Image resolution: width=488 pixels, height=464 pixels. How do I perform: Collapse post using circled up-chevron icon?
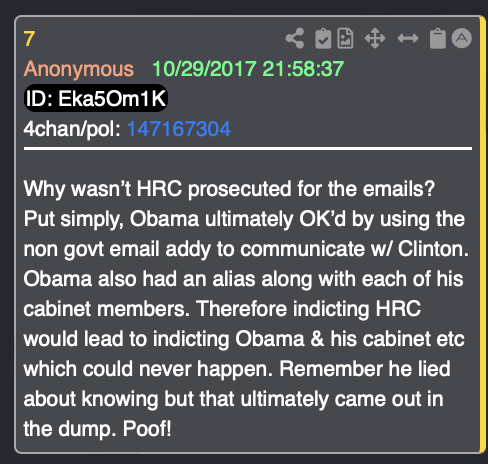tap(462, 38)
